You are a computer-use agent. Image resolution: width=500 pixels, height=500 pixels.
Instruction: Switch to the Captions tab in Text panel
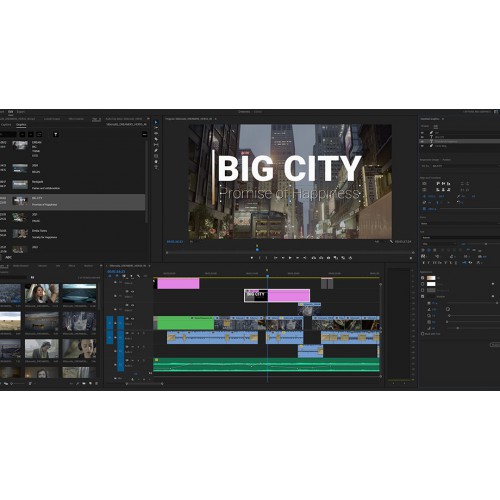point(6,124)
